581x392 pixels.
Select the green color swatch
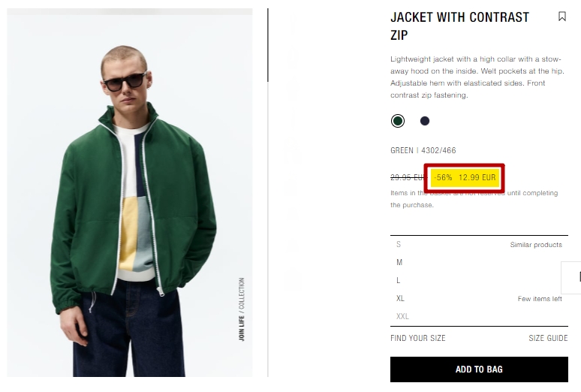(398, 121)
